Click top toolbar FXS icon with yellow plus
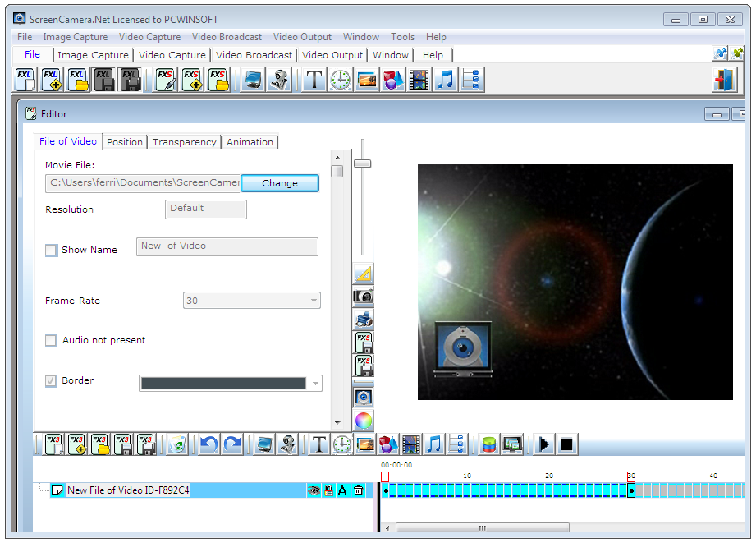The width and height of the screenshot is (756, 543). click(x=192, y=80)
